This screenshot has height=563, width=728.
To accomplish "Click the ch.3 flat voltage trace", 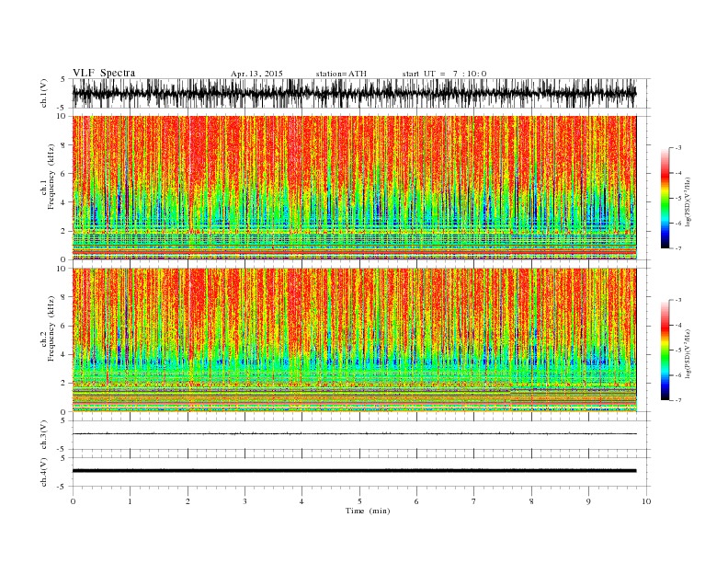I will coord(354,434).
